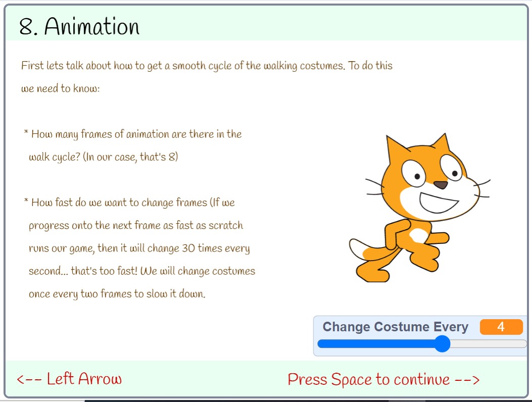532x402 pixels.
Task: Click the orange value box showing 4
Action: pyautogui.click(x=501, y=327)
